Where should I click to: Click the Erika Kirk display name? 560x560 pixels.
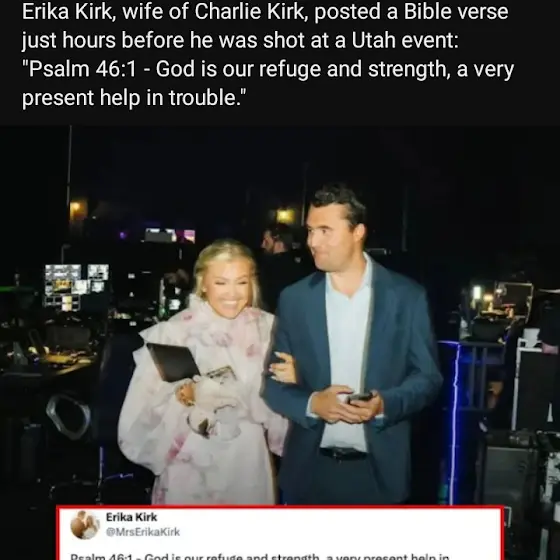point(131,517)
